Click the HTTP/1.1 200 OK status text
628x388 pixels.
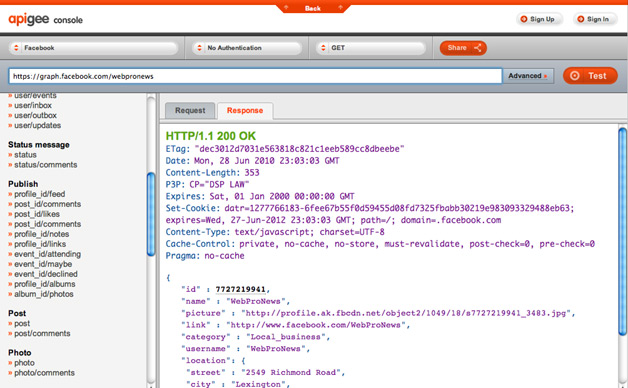click(x=211, y=136)
